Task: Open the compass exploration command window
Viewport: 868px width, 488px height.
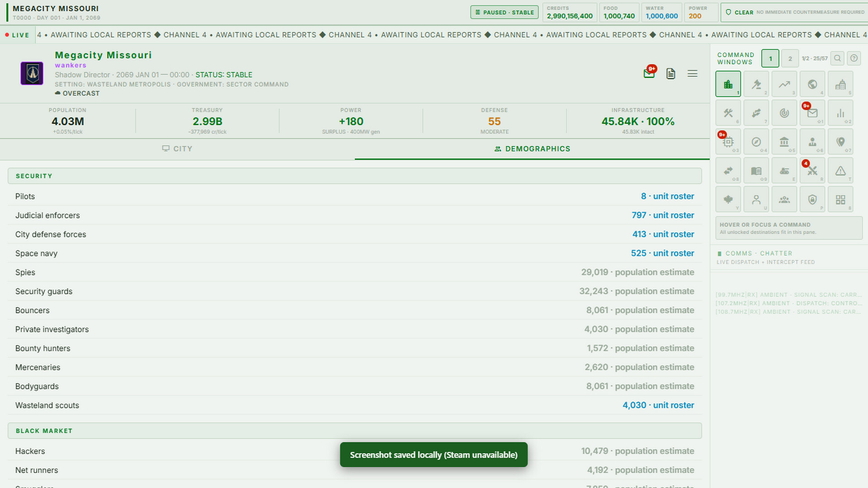Action: [x=756, y=142]
